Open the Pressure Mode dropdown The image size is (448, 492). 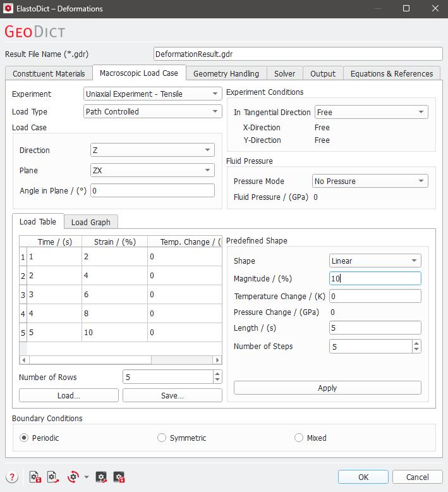pos(370,181)
